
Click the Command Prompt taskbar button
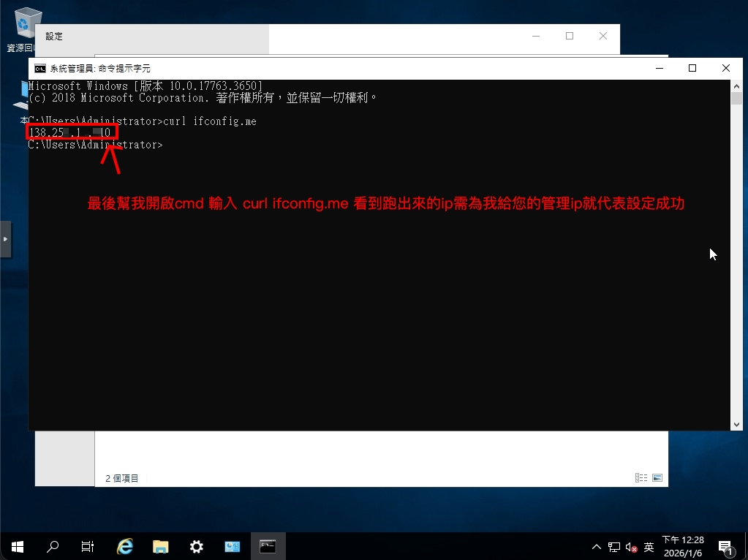268,546
